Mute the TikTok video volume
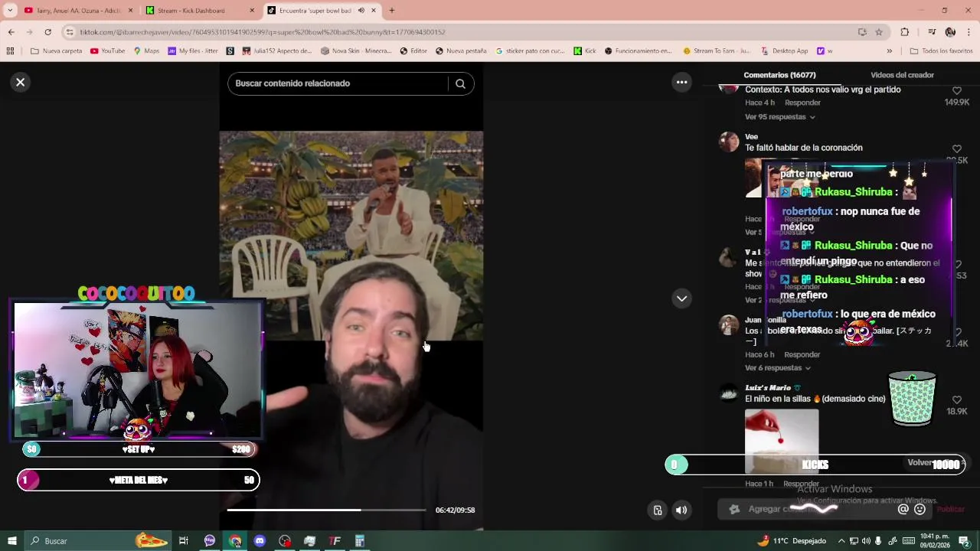Screen dimensions: 980x551 (681, 510)
